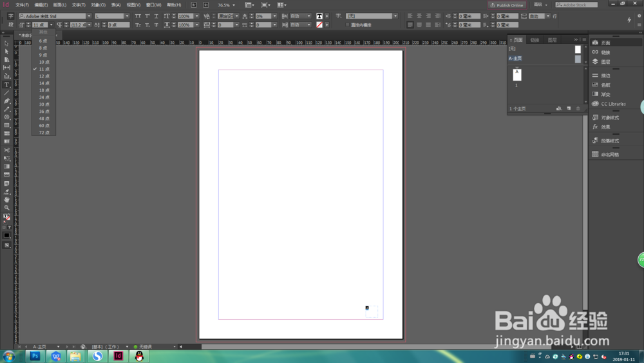Viewport: 644px width, 363px height.
Task: Click the All Caps TT icon
Action: [x=138, y=16]
